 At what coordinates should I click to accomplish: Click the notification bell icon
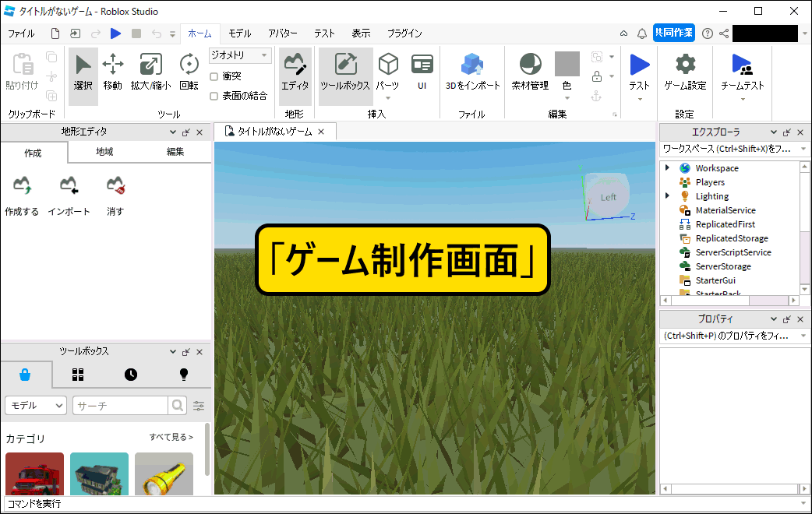click(x=641, y=33)
